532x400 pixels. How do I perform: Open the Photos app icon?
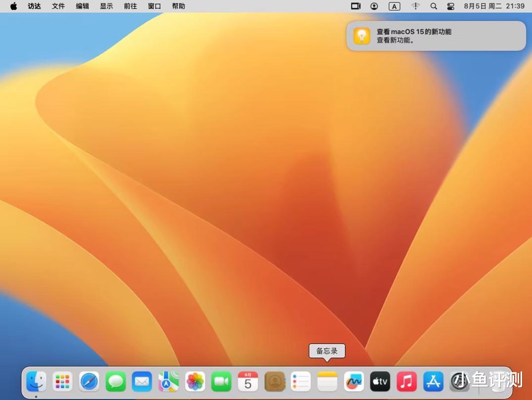[195, 382]
